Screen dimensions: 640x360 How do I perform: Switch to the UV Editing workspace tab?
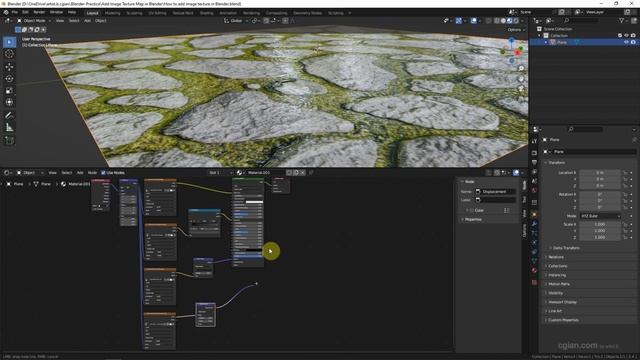click(157, 13)
